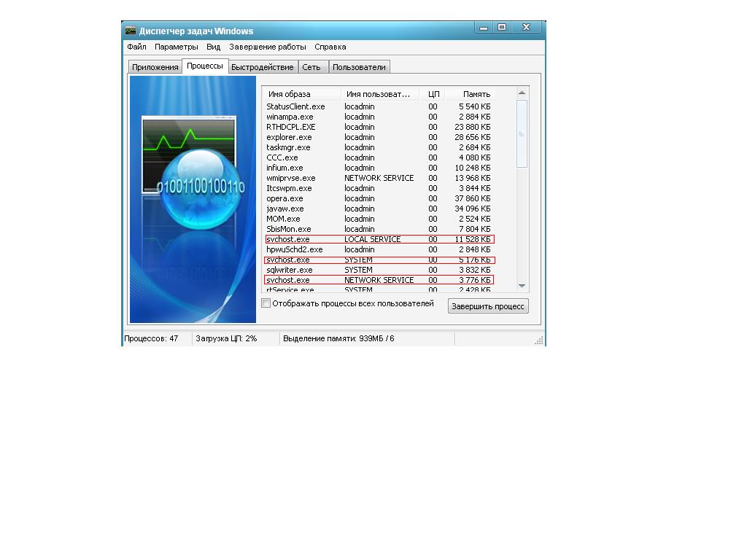The height and width of the screenshot is (560, 747).
Task: Switch to the Пользователи tab
Action: (359, 67)
